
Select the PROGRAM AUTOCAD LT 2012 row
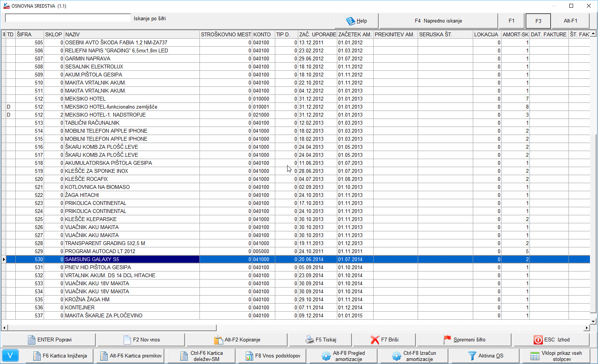coord(296,251)
